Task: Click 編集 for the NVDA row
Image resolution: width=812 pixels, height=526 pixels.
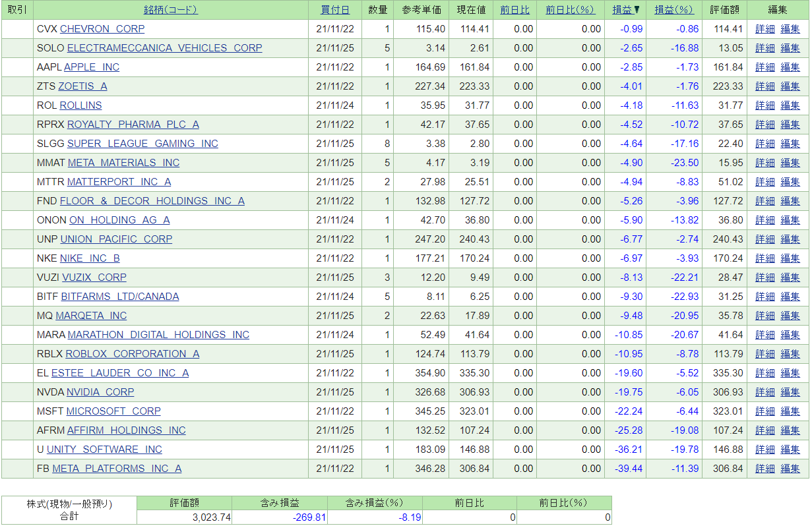Action: pos(790,392)
